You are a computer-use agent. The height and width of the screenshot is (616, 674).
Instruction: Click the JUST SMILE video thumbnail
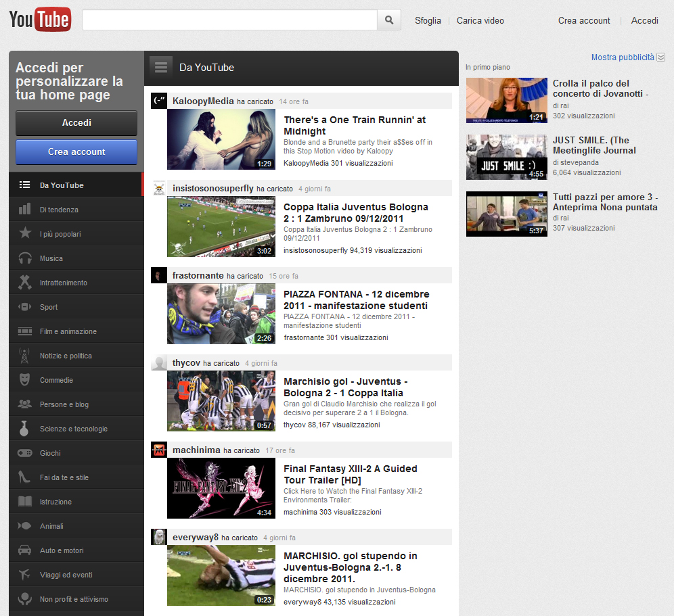[506, 157]
